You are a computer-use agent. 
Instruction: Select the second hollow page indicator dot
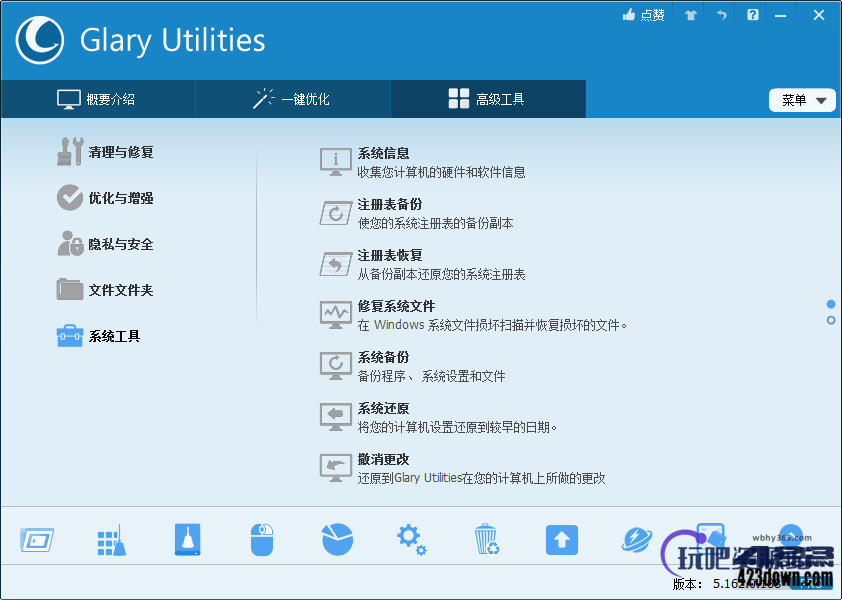tap(831, 320)
